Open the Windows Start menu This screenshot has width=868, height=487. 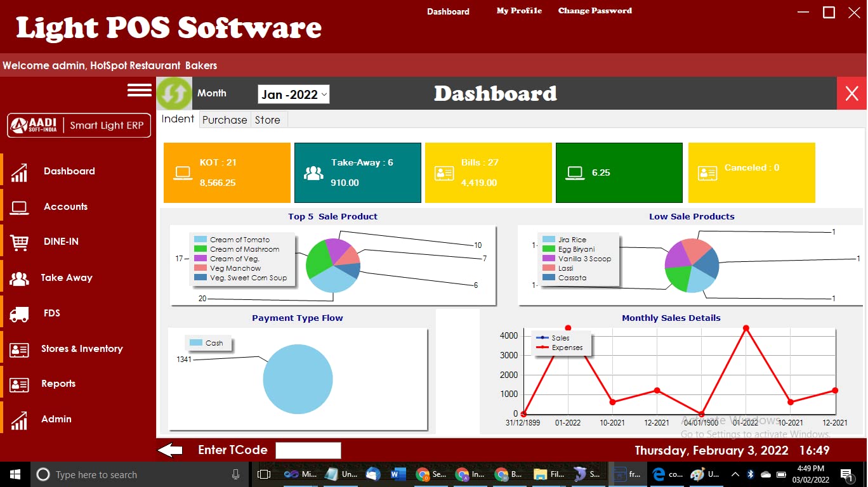tap(15, 474)
